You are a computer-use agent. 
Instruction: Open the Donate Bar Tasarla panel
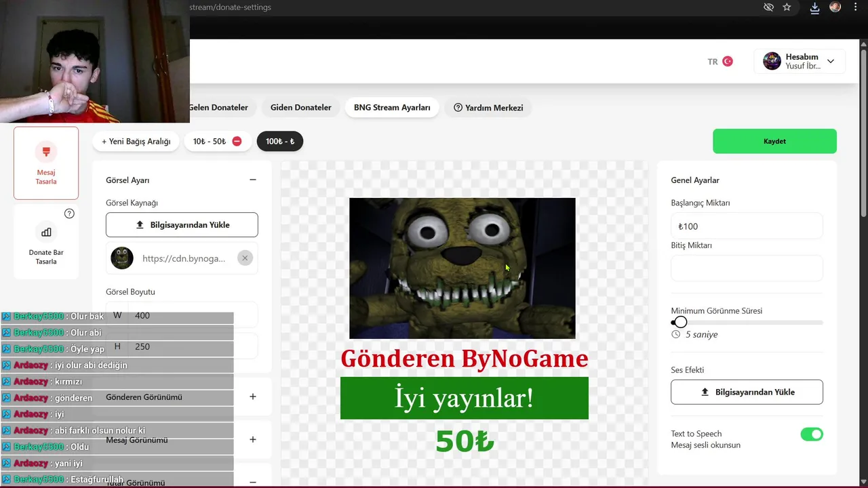tap(46, 243)
